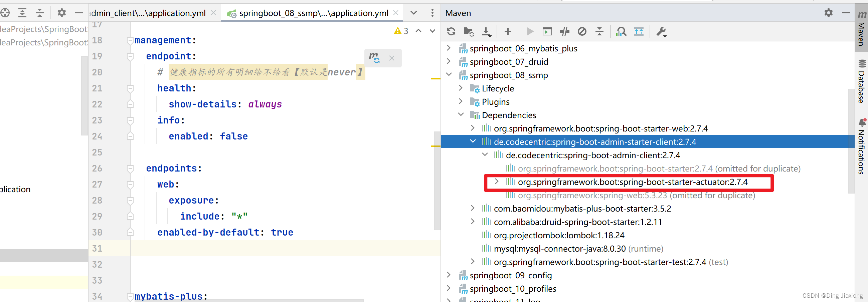Screen dimensions: 868x302
Task: Close the admin_client application.yml tab
Action: click(213, 13)
